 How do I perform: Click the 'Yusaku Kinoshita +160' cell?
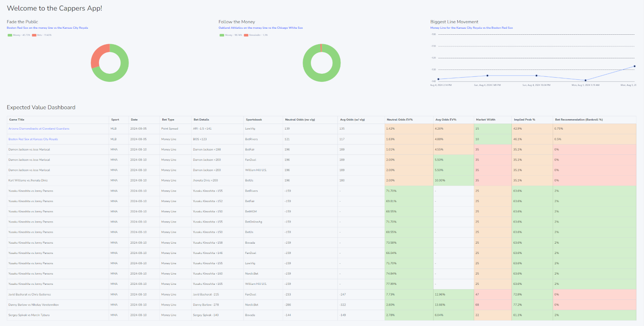(217, 274)
